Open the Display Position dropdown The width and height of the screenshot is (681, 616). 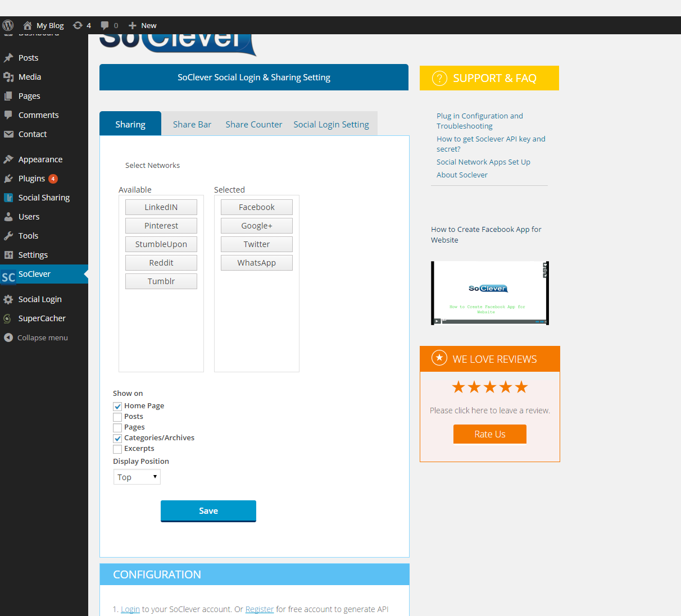[137, 477]
